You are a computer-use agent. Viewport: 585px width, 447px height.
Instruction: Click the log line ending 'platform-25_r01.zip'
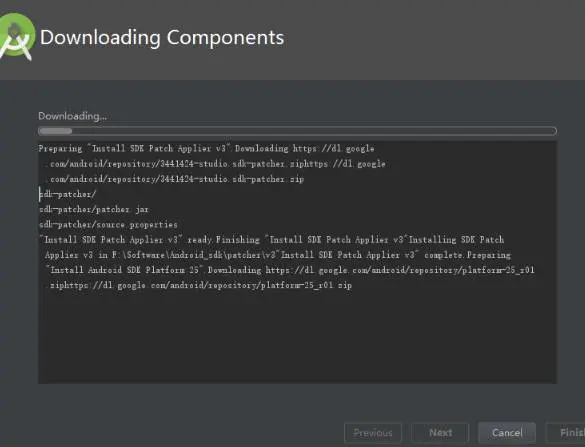[x=201, y=285]
